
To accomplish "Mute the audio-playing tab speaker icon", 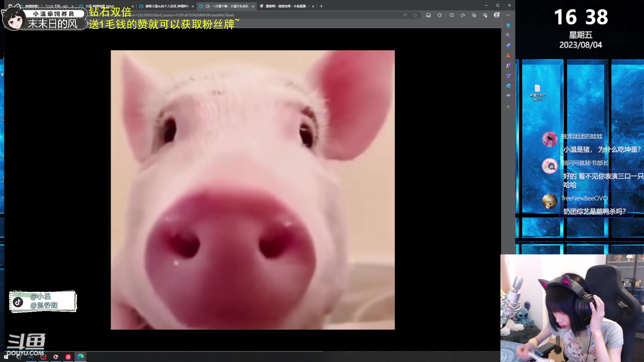I will 208,6.
